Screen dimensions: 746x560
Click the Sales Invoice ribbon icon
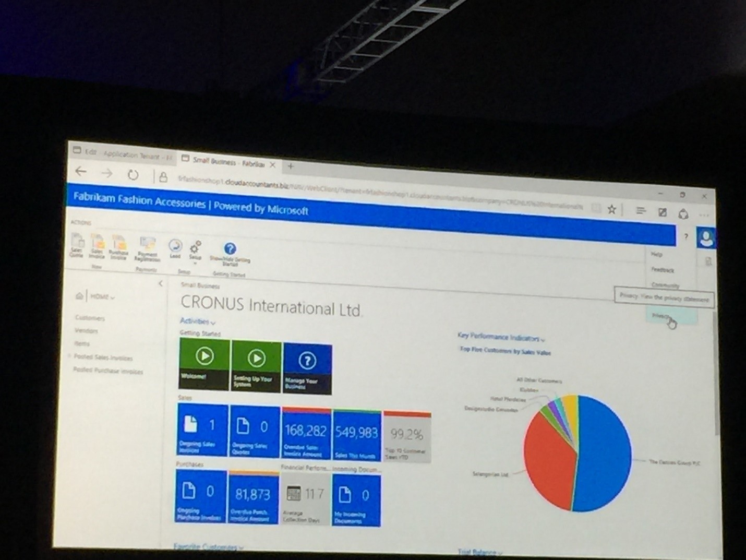click(97, 245)
